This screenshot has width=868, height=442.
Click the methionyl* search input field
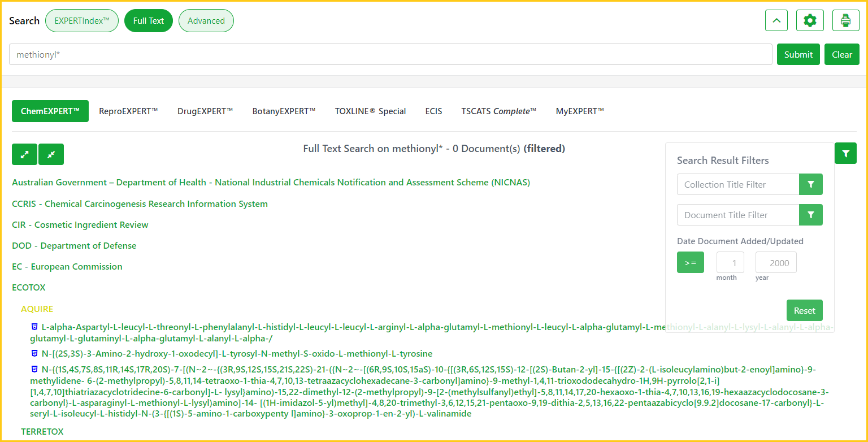pyautogui.click(x=390, y=55)
